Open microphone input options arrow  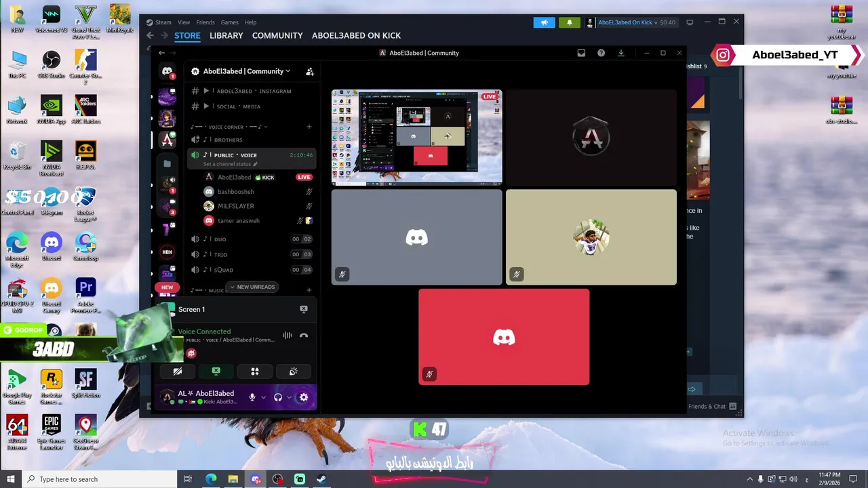point(263,398)
